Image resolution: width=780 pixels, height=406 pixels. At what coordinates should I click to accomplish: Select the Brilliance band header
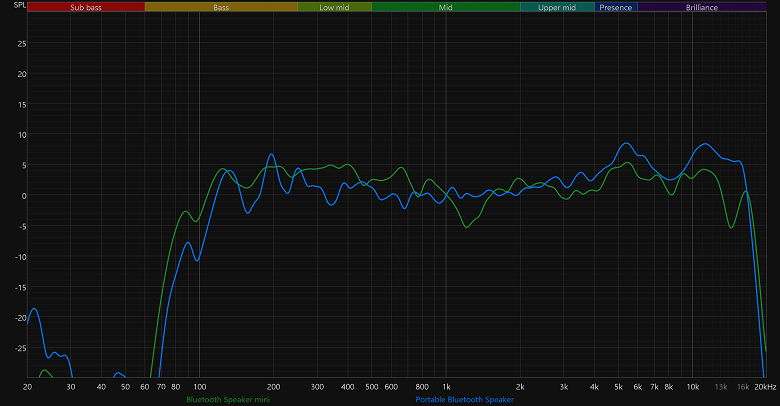(702, 7)
